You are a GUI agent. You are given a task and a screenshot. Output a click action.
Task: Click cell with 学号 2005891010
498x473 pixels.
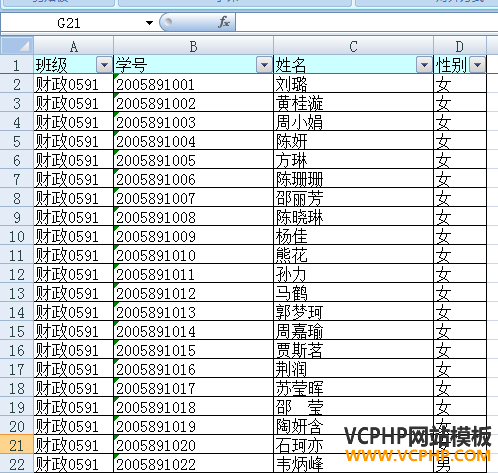(x=193, y=255)
